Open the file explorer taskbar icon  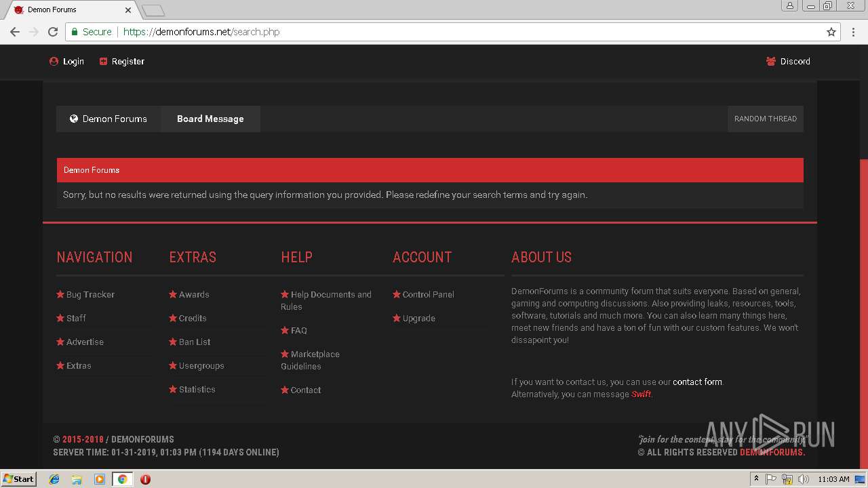tap(77, 479)
